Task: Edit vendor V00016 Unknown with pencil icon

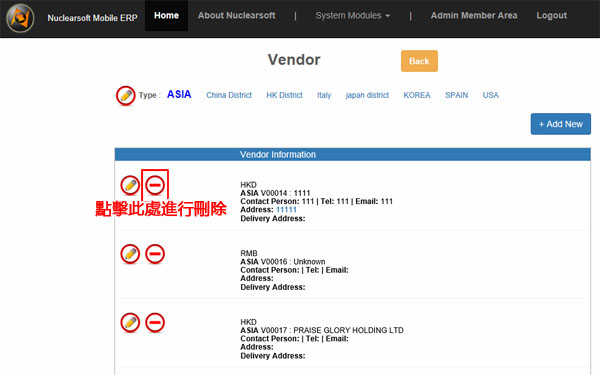Action: click(x=130, y=254)
